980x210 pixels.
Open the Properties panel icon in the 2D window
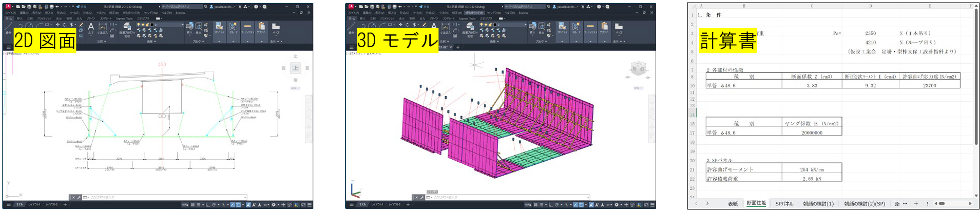pyautogui.click(x=219, y=27)
